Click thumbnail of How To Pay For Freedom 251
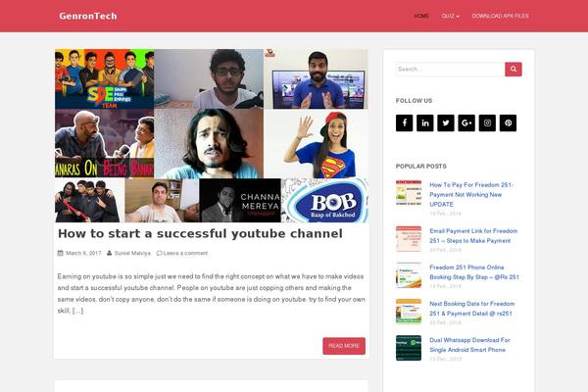Viewport: 588px width, 392px height. (x=409, y=193)
